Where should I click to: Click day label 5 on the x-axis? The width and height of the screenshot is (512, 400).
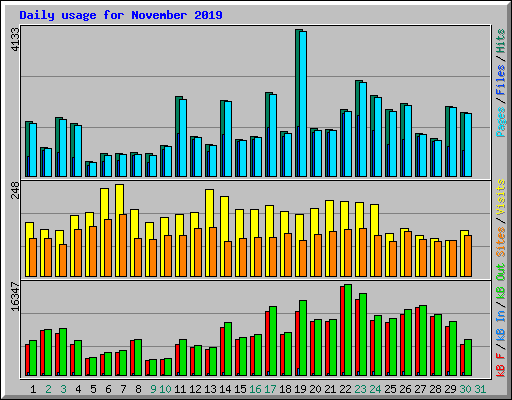pyautogui.click(x=93, y=389)
